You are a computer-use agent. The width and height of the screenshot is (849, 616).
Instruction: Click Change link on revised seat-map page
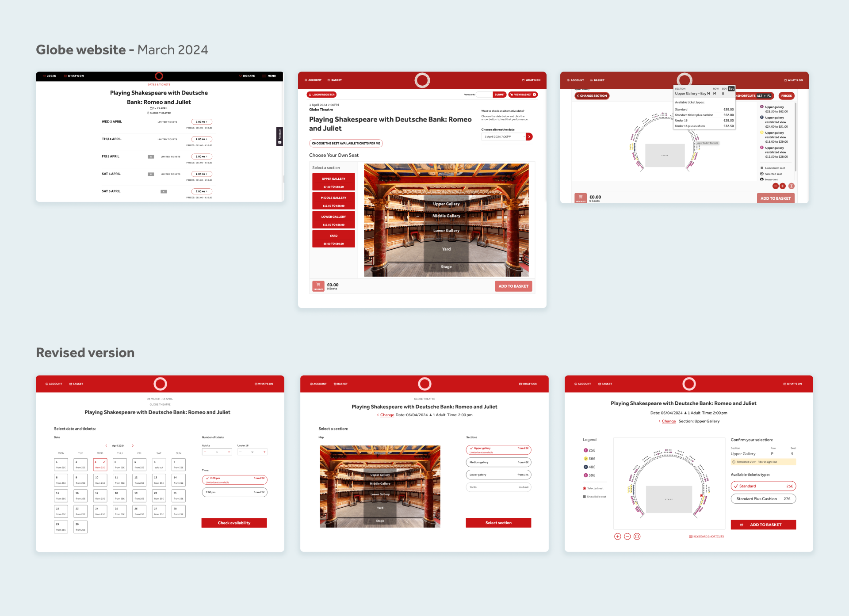point(669,421)
